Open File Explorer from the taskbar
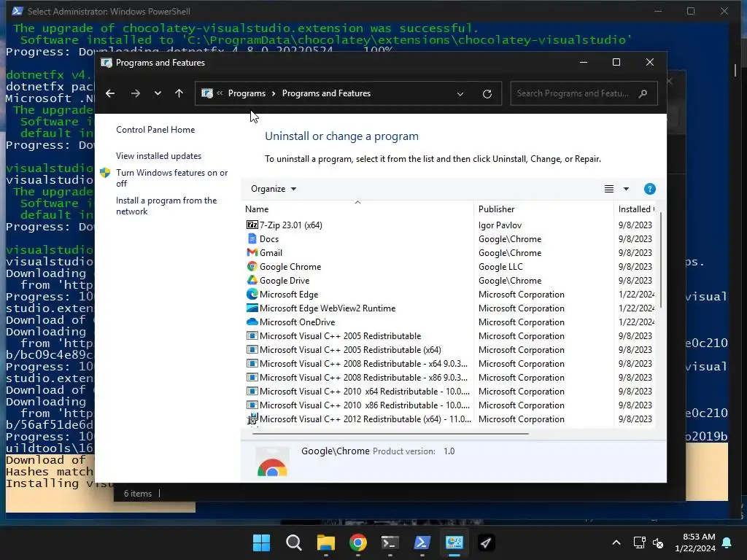 326,542
